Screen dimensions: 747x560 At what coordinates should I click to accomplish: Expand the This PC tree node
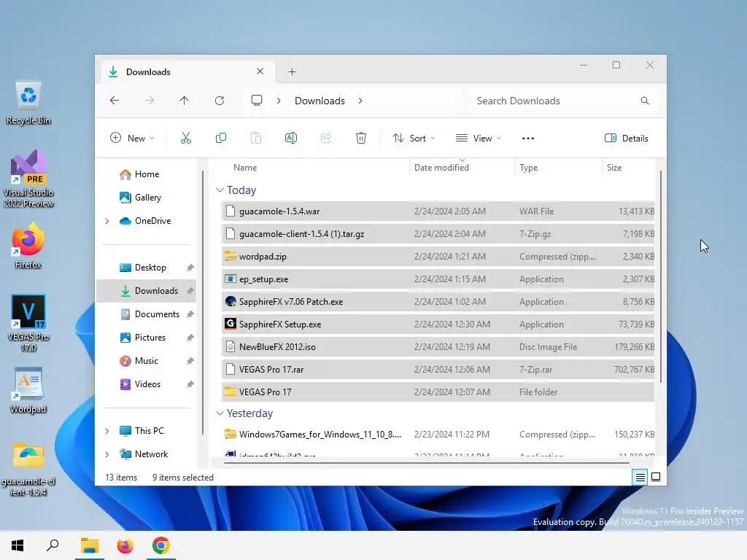[107, 431]
